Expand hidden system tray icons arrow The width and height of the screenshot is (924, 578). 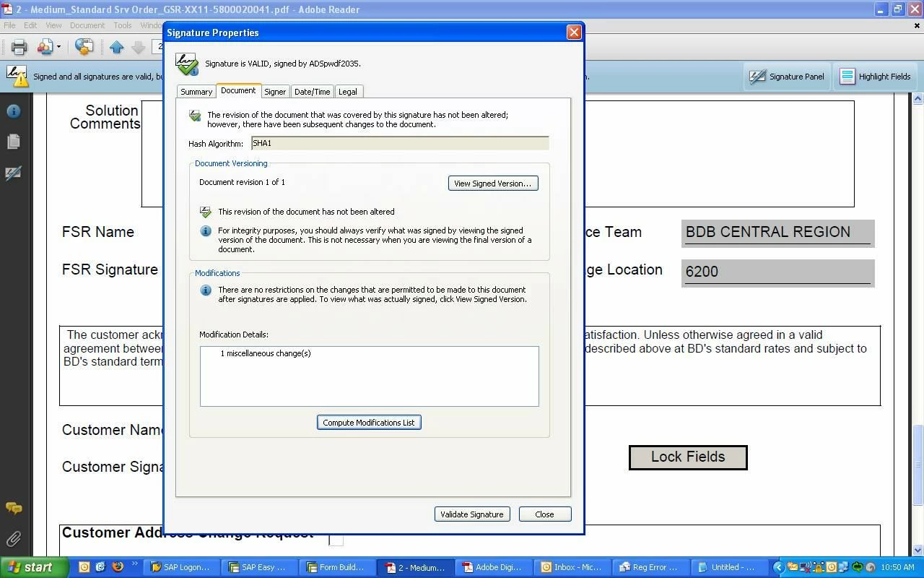pyautogui.click(x=778, y=567)
